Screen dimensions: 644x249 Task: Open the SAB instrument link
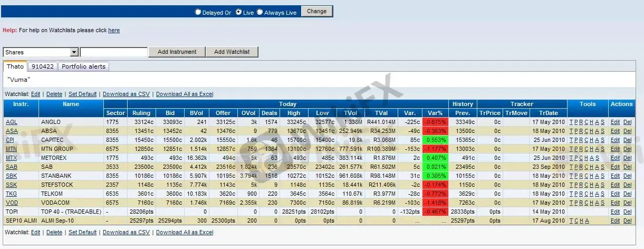click(x=11, y=167)
